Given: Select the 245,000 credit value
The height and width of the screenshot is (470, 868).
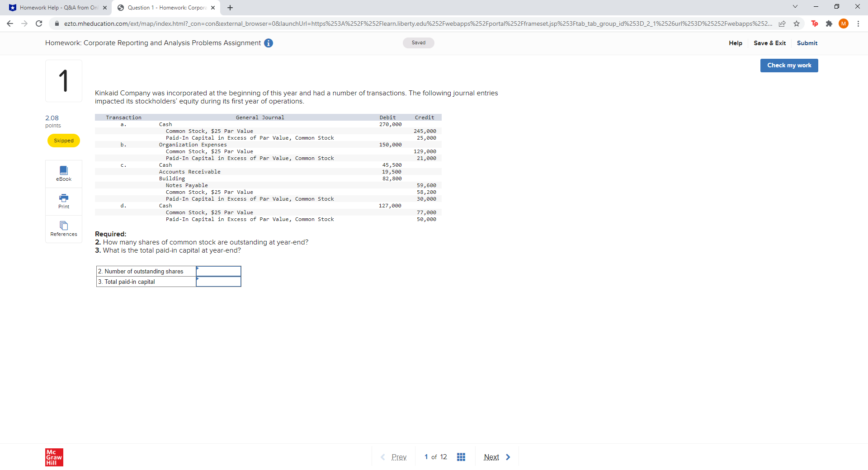Looking at the screenshot, I should 425,131.
